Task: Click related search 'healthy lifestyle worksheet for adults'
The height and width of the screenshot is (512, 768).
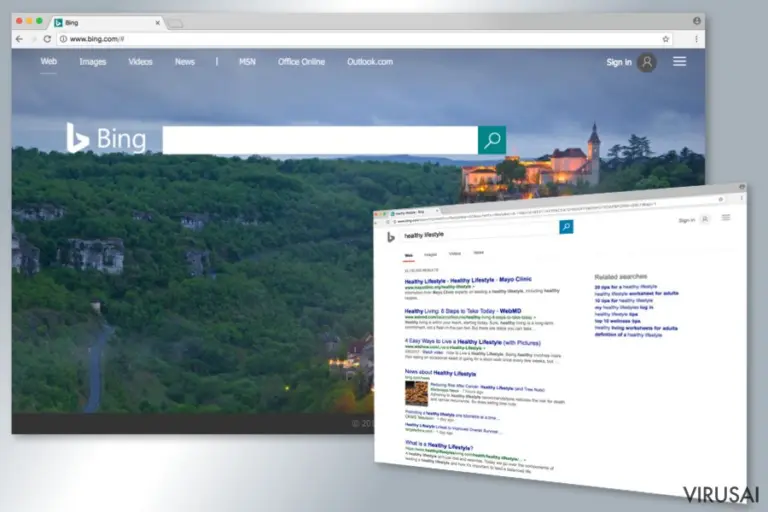Action: click(636, 293)
